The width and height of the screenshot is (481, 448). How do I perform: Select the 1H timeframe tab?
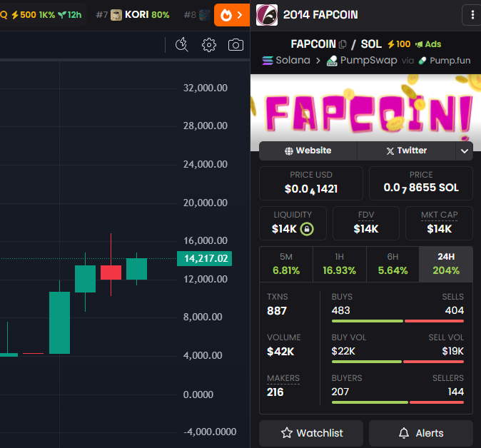pyautogui.click(x=339, y=264)
